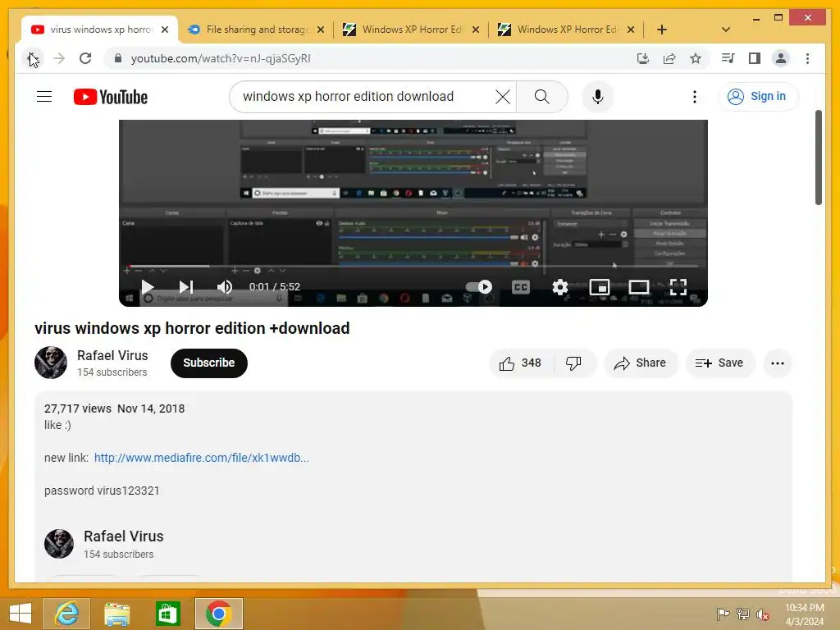Mute the video volume
Screen dimensions: 840x630
click(x=225, y=287)
